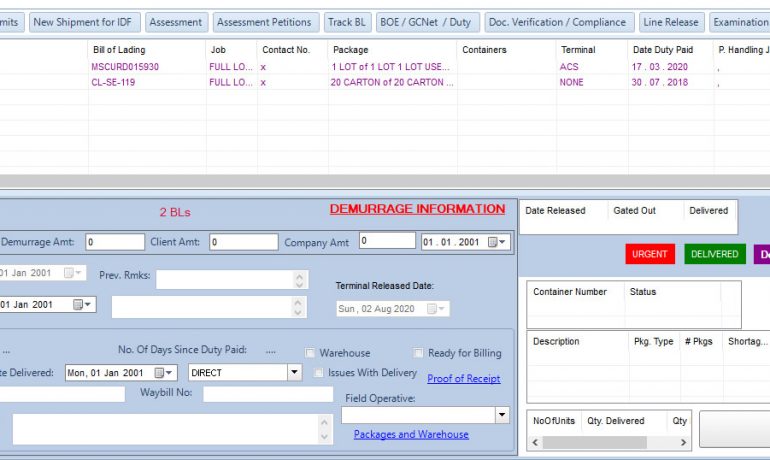
Task: Click the right arrow of horizontal scrollbar
Action: (x=683, y=442)
